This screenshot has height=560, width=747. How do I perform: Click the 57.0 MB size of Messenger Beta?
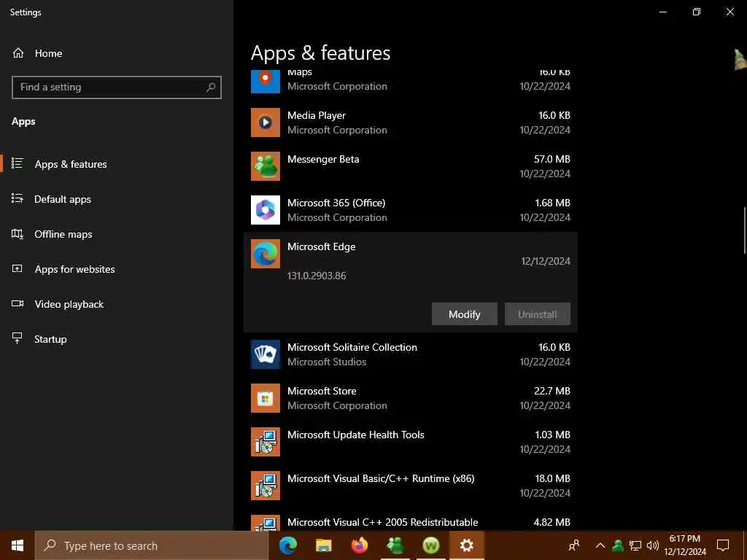[552, 159]
